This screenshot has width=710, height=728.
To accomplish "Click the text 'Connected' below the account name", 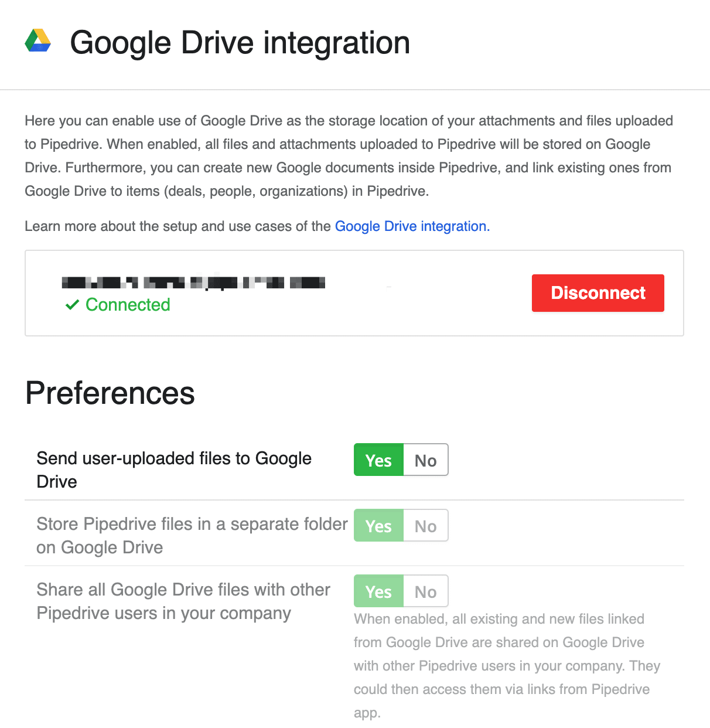I will (x=127, y=304).
